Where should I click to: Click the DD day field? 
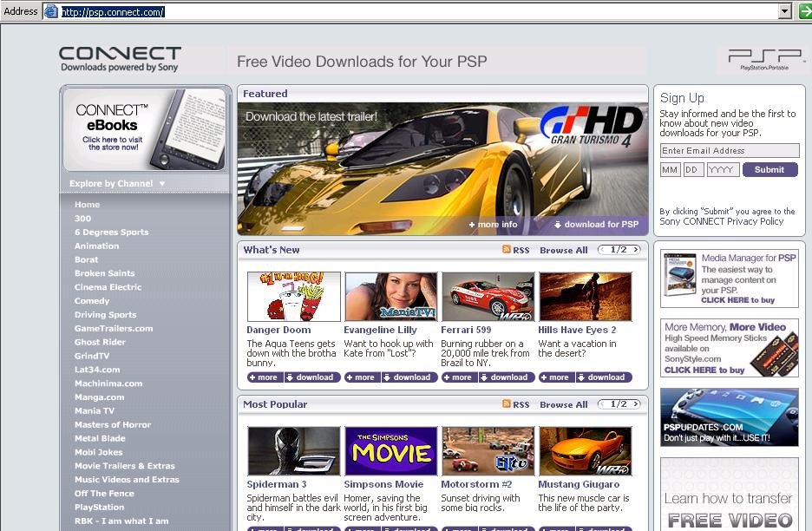click(x=693, y=170)
